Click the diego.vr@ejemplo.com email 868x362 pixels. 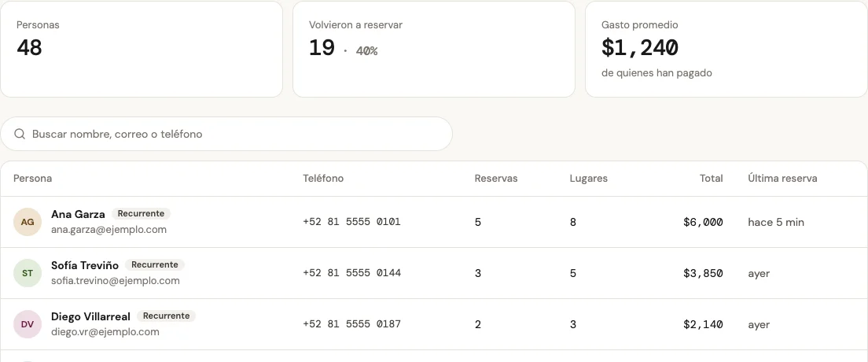click(105, 331)
